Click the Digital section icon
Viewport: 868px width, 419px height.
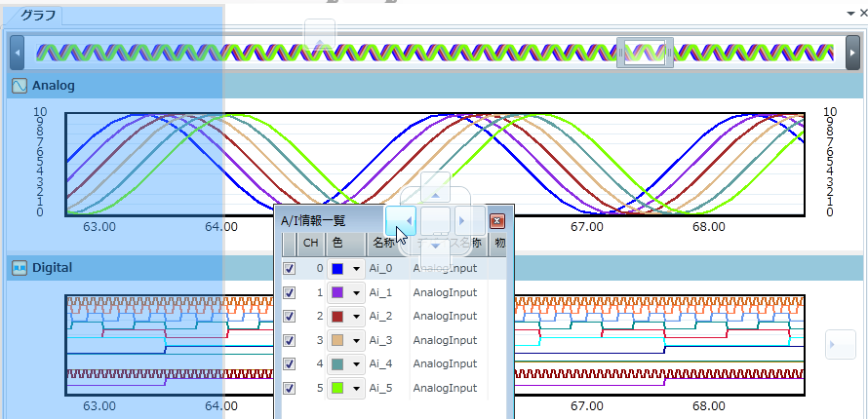click(x=19, y=267)
